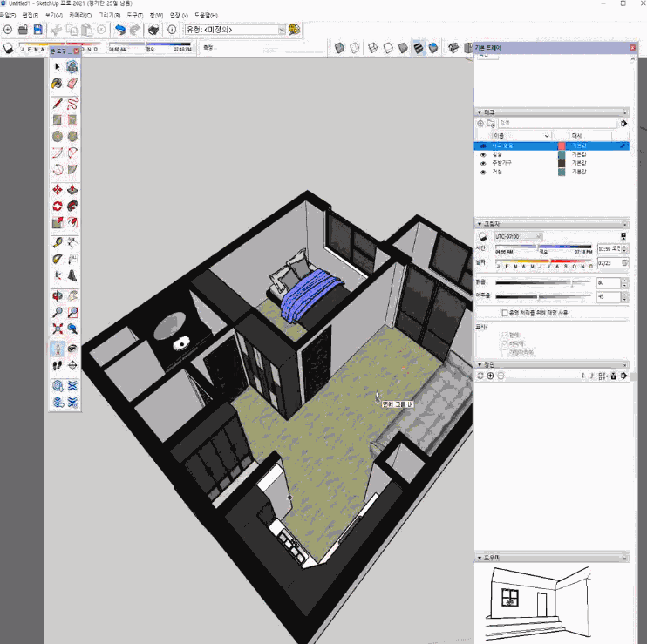This screenshot has width=647, height=644.
Task: Select the Freehand squiggle tool
Action: pos(72,104)
